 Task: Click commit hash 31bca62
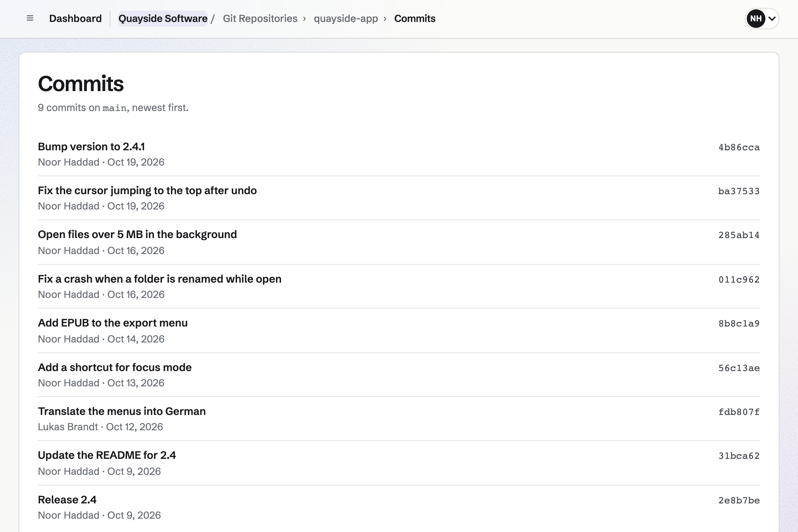coord(739,456)
